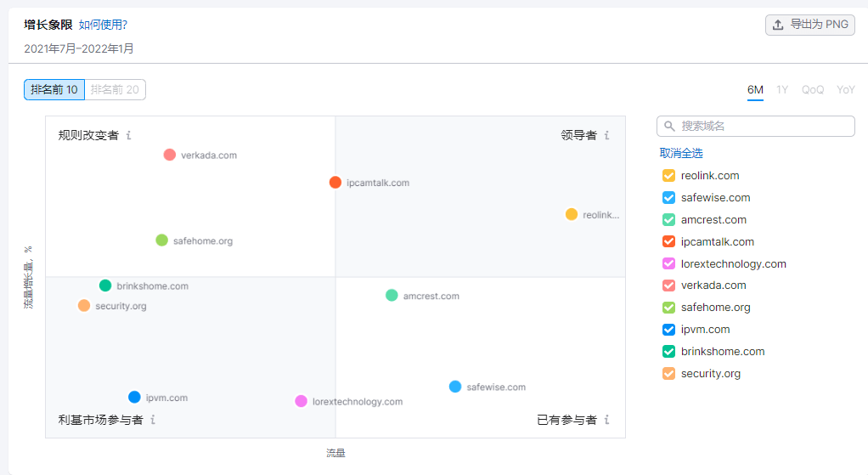Select the safehome.org green dot in the chart
The height and width of the screenshot is (475, 868).
[161, 240]
